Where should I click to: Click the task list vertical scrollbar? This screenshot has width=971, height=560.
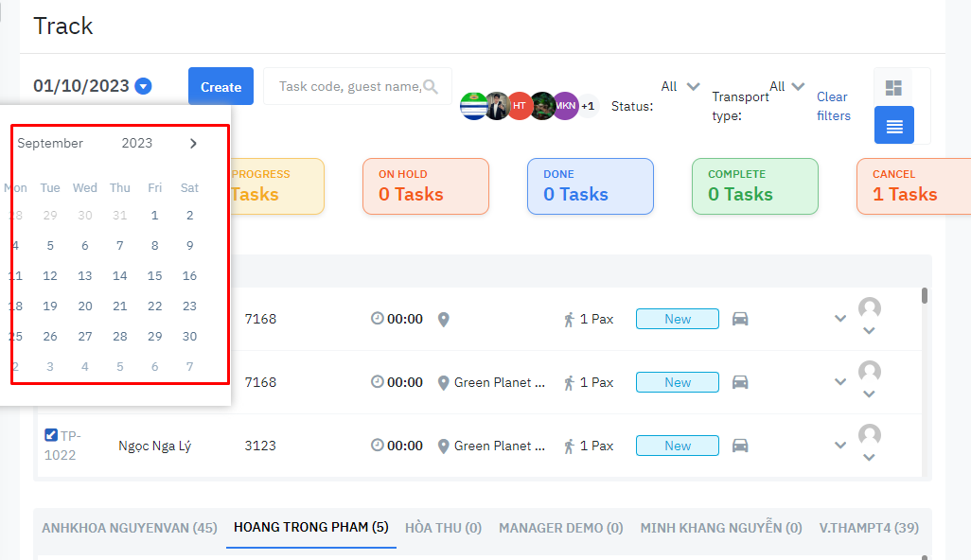(925, 295)
